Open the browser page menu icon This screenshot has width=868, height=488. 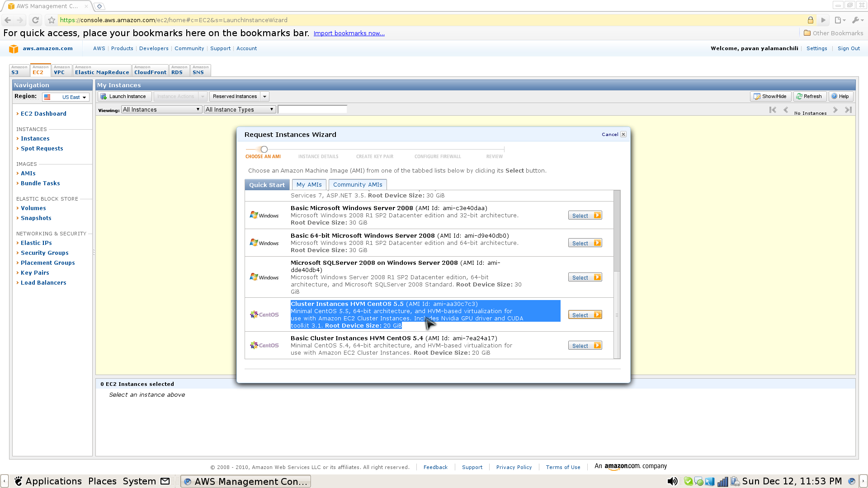(x=840, y=20)
